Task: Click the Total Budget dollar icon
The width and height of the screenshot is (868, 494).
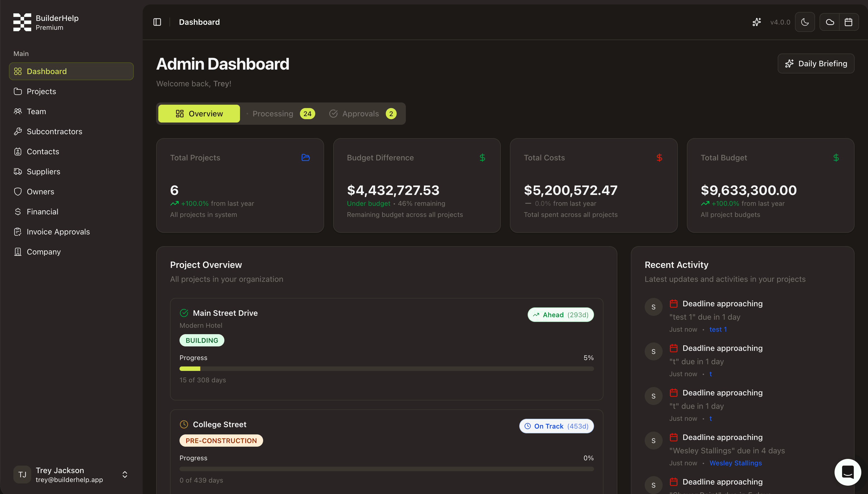Action: pos(836,157)
